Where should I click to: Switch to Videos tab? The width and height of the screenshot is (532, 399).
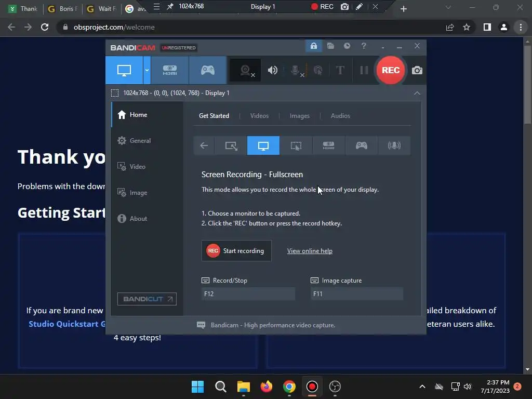click(259, 116)
